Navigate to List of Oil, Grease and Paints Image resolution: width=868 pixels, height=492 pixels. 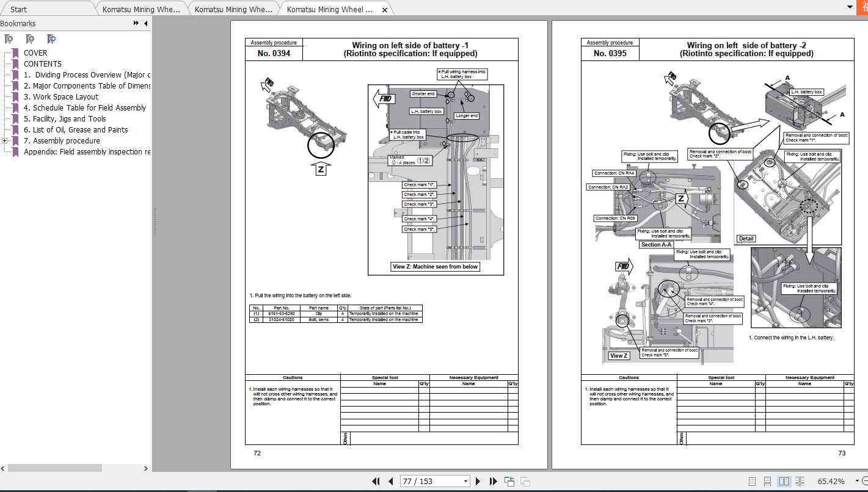(75, 129)
